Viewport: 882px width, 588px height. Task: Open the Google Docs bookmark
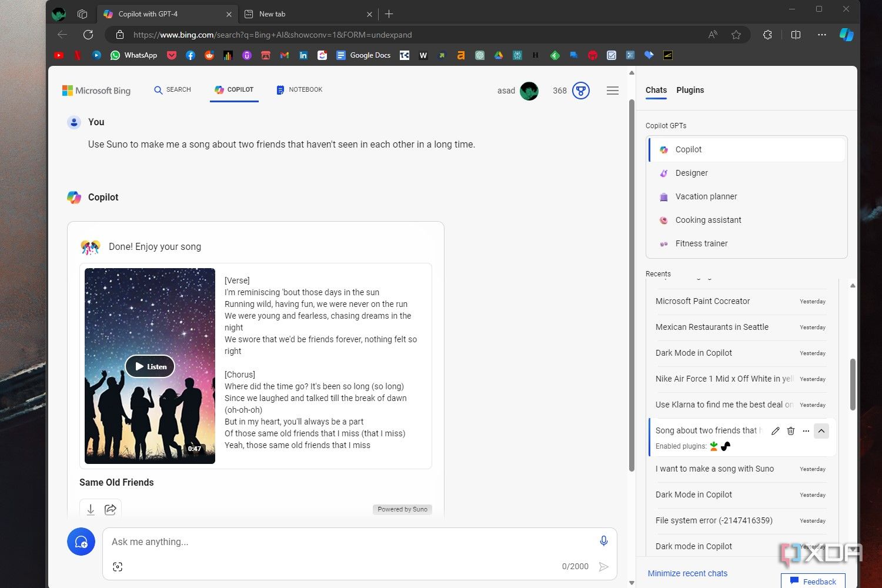363,55
